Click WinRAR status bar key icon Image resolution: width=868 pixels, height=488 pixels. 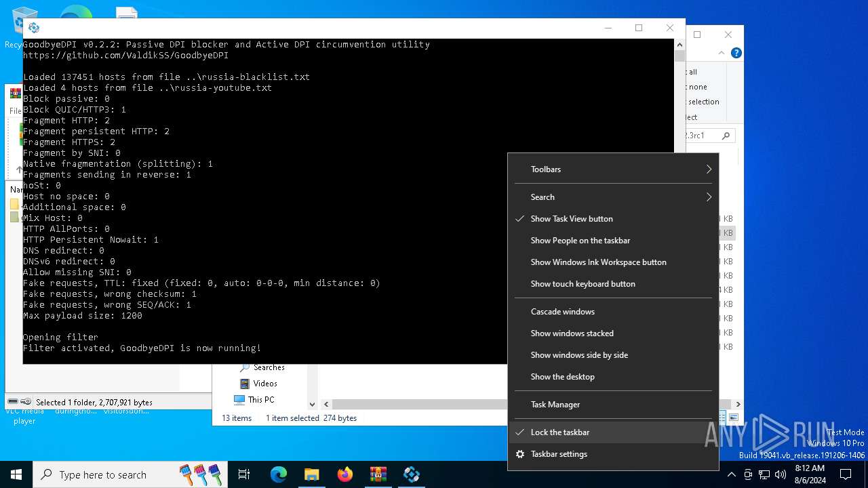pyautogui.click(x=26, y=401)
